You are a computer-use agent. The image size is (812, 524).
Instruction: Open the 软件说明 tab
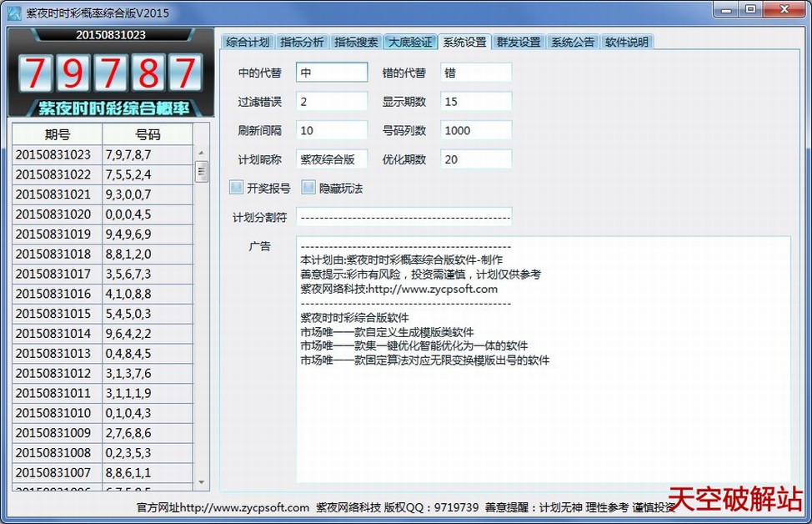click(625, 40)
